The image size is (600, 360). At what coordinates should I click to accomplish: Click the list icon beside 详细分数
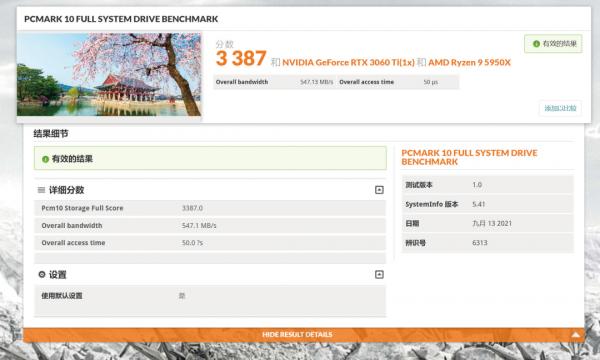click(x=41, y=190)
